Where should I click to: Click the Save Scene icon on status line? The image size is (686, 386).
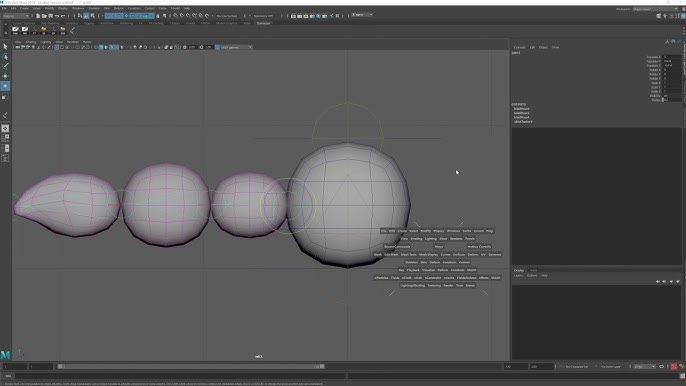[51, 16]
